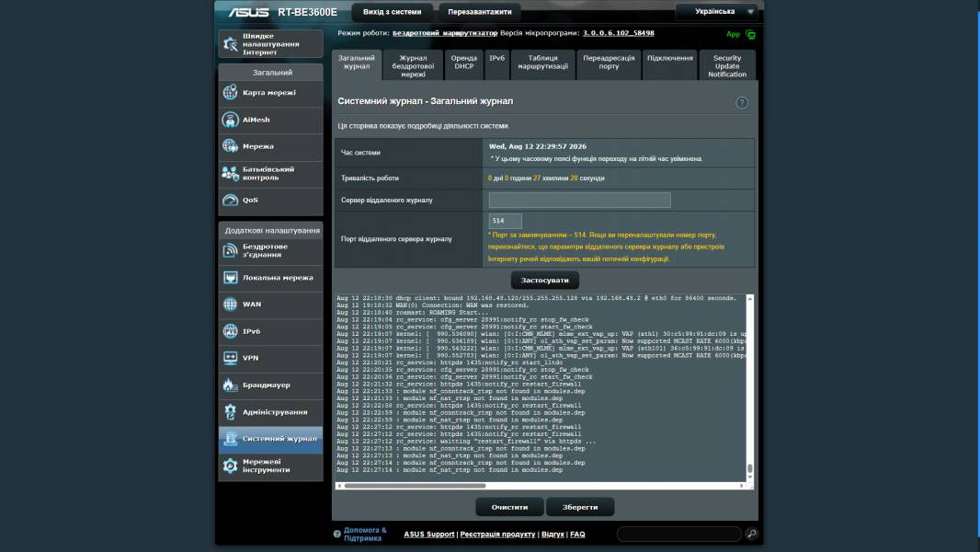Click the search magnifier icon
Image resolution: width=980 pixels, height=552 pixels.
[751, 534]
